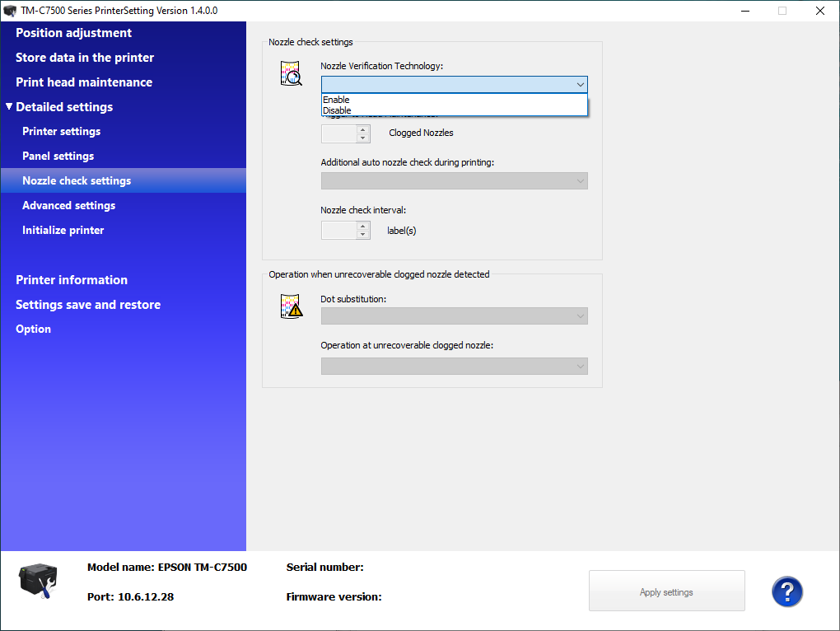This screenshot has height=631, width=840.
Task: Go to Store data in the printer
Action: click(85, 58)
